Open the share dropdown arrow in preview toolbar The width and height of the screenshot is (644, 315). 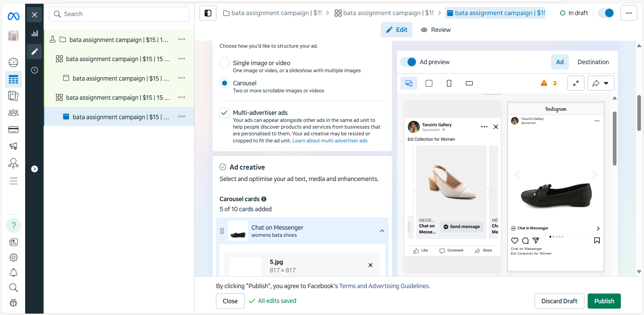[x=606, y=83]
